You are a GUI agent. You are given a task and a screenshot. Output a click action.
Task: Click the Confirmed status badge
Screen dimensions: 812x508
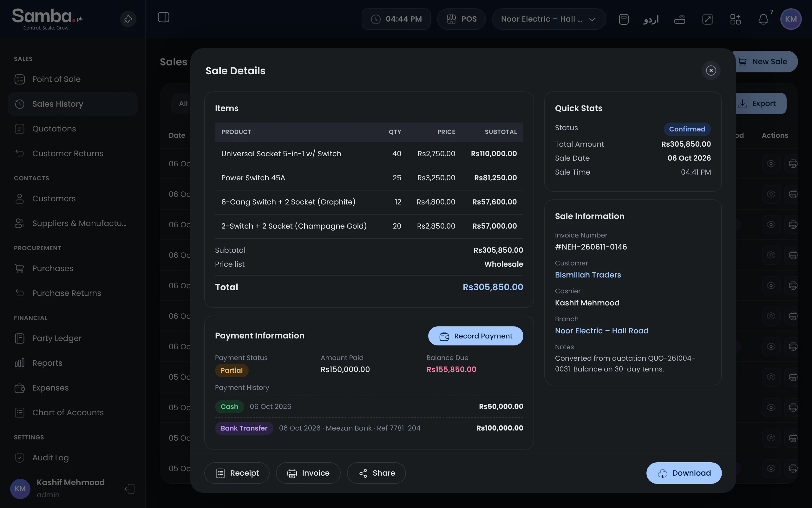687,129
